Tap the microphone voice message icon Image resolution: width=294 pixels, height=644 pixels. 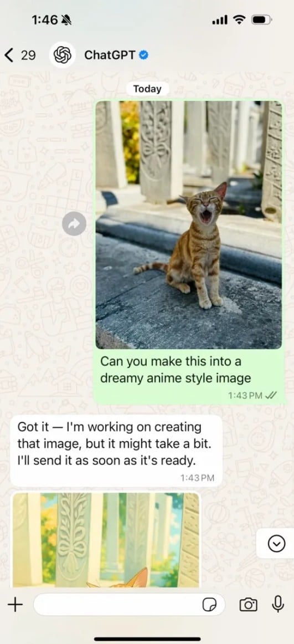pos(278,604)
